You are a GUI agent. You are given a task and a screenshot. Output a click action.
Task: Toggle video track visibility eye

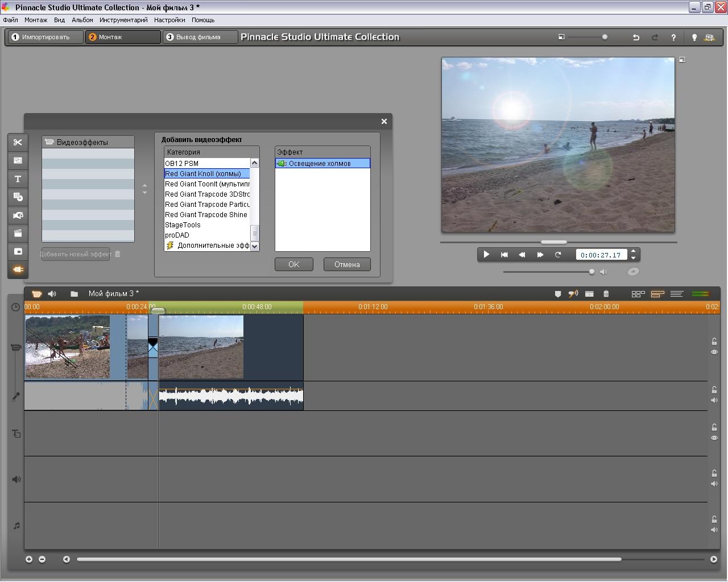click(714, 352)
